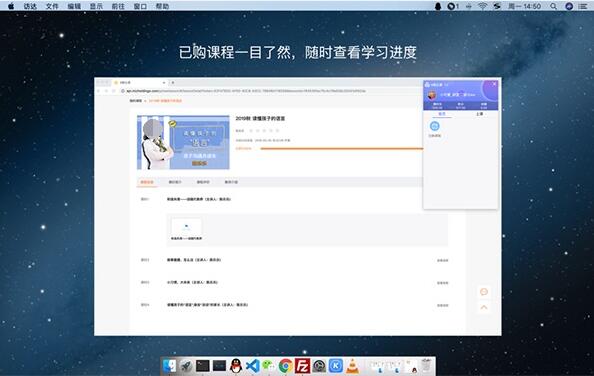Launch Visual Studio Code from the Dock
This screenshot has height=376, width=594.
coord(253,366)
